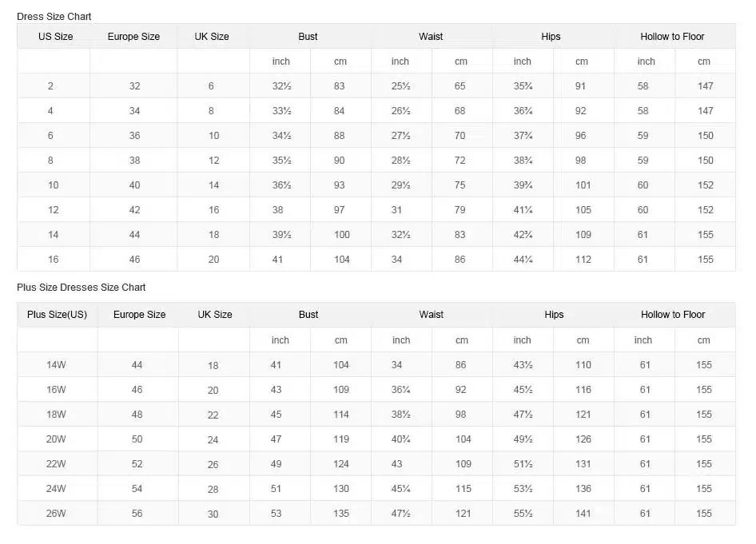The image size is (756, 544).
Task: Click the 25½ inch waist cell
Action: coord(400,86)
